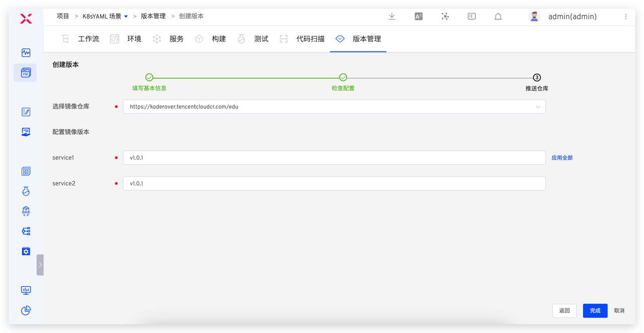This screenshot has height=333, width=644.
Task: Click the Zadig logo in top left corner
Action: (26, 18)
